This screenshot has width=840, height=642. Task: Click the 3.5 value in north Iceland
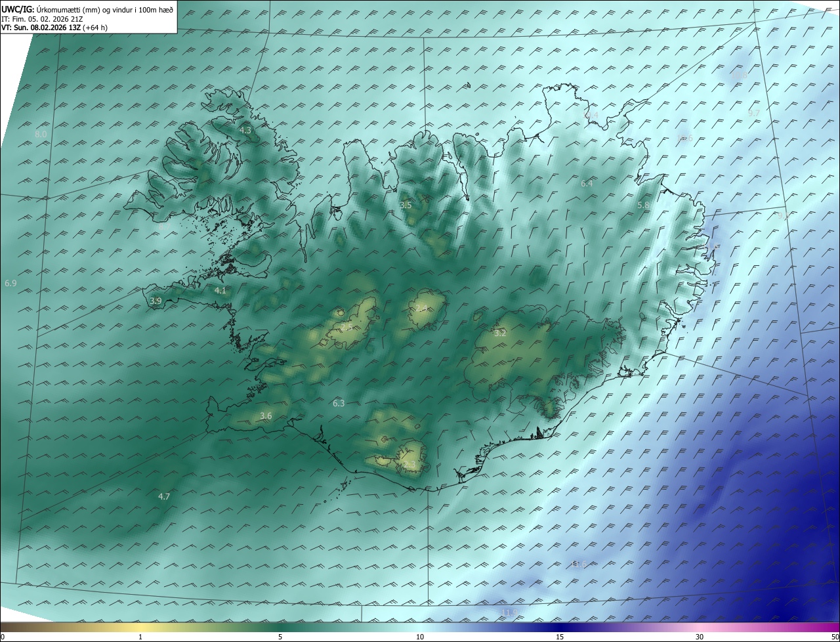coord(406,205)
